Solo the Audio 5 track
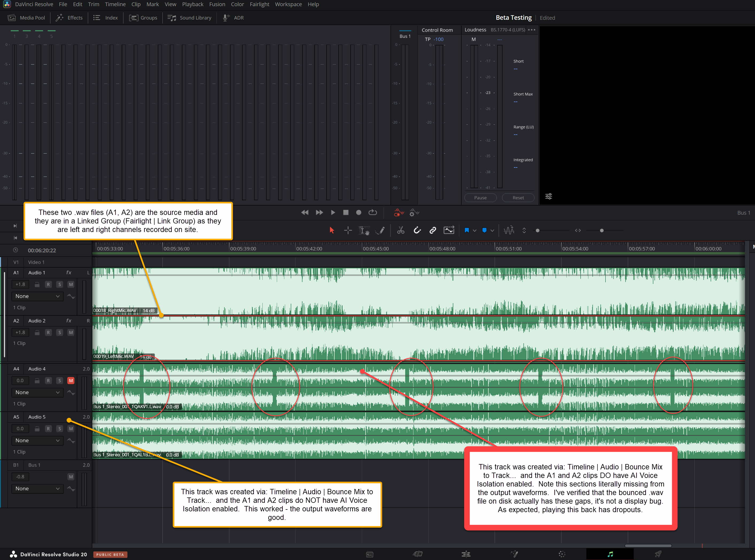 point(59,428)
